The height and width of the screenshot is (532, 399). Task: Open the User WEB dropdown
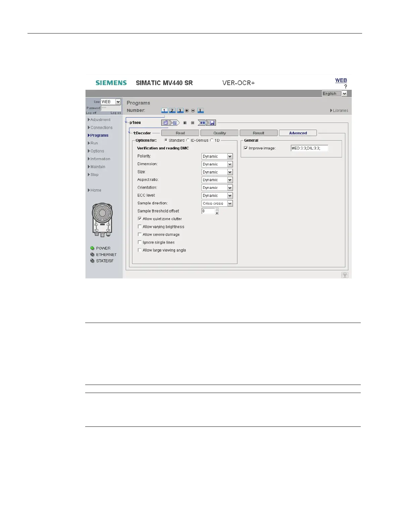pos(111,102)
